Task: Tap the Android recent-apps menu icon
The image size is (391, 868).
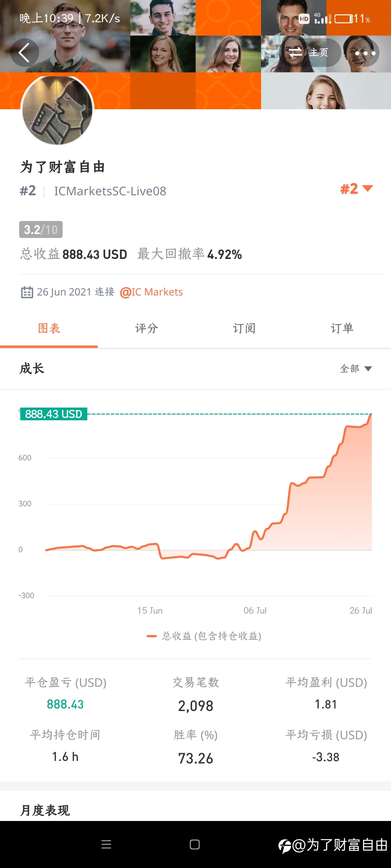Action: [x=106, y=844]
